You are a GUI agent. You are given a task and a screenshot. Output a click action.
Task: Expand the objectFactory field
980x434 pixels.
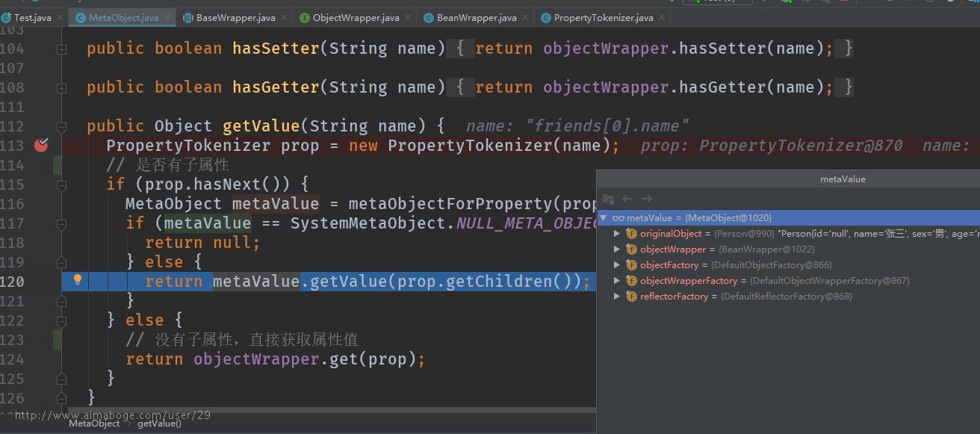(617, 265)
